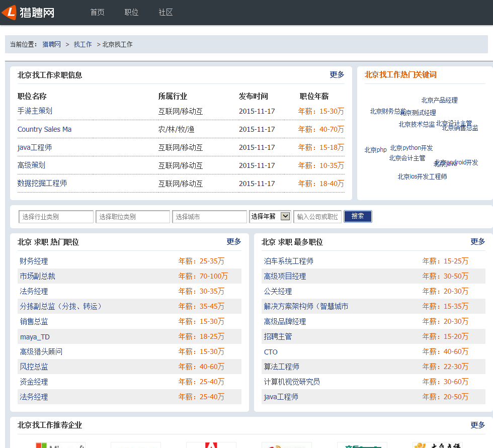Click the 年薪：40-70万 salary text
The width and height of the screenshot is (493, 448).
coord(321,129)
